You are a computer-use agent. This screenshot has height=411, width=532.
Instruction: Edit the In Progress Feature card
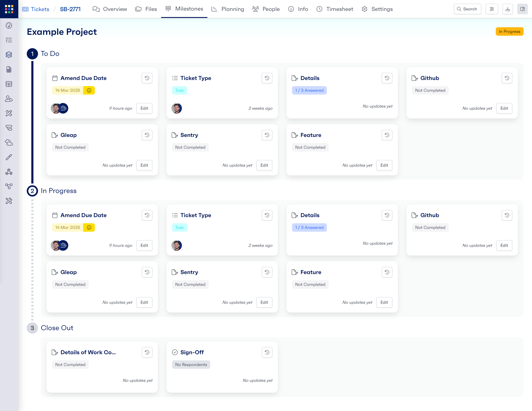[384, 302]
